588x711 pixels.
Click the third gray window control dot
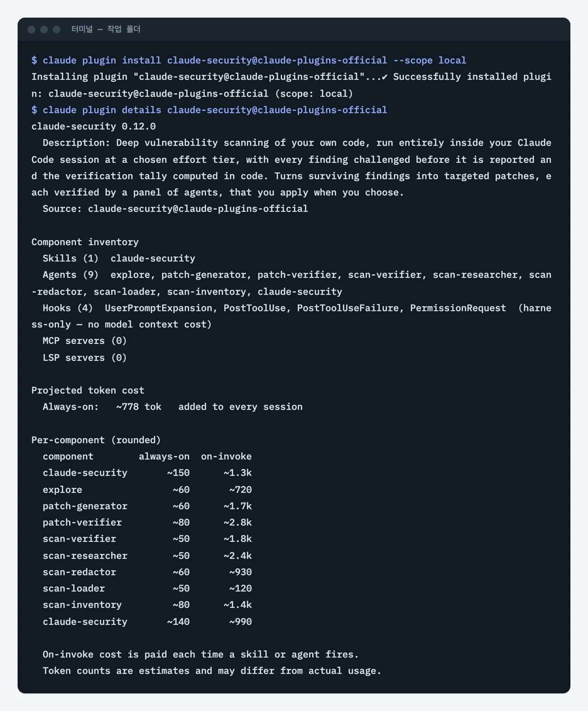pos(57,29)
